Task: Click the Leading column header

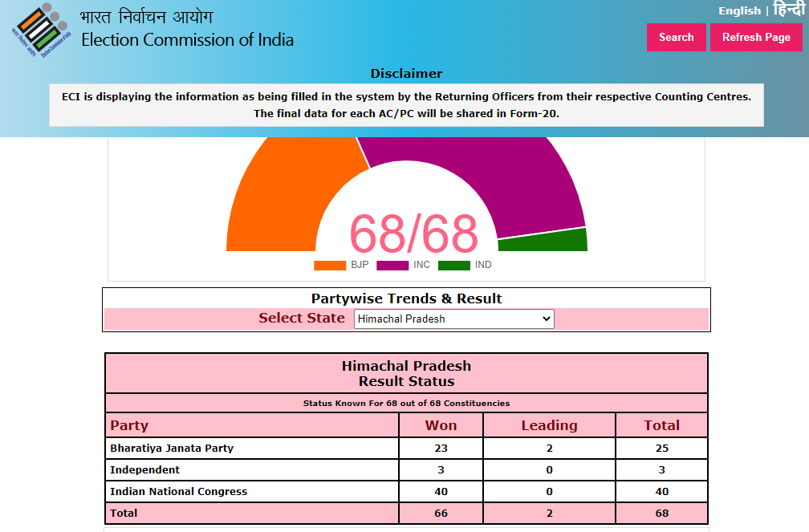Action: click(x=549, y=425)
